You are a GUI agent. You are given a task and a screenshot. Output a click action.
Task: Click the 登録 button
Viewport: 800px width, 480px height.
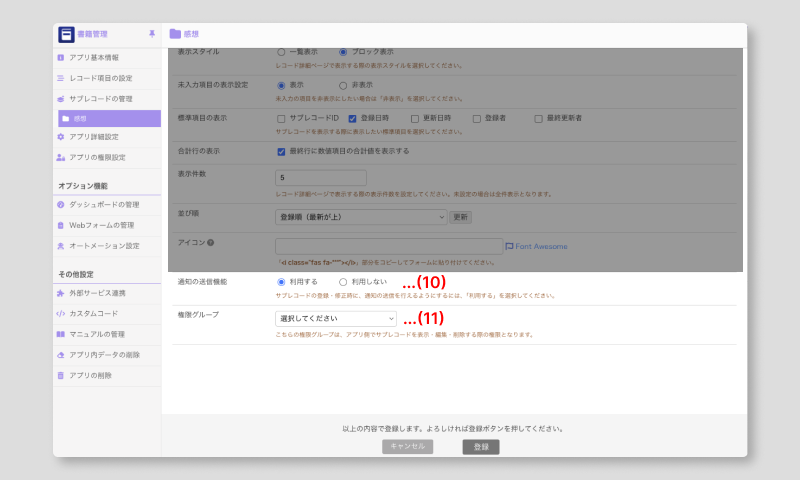pos(481,447)
